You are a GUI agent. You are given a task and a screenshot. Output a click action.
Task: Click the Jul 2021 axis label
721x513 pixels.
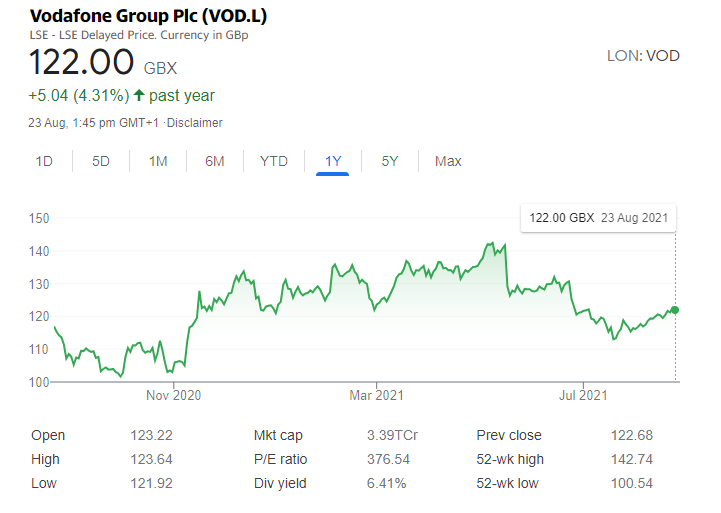coord(583,395)
